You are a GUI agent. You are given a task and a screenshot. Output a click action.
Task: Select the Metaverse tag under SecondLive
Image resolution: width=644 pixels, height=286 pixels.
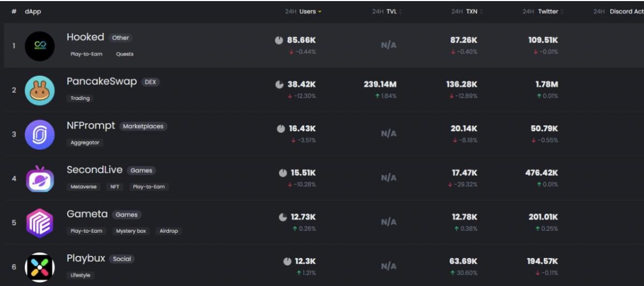pos(83,187)
